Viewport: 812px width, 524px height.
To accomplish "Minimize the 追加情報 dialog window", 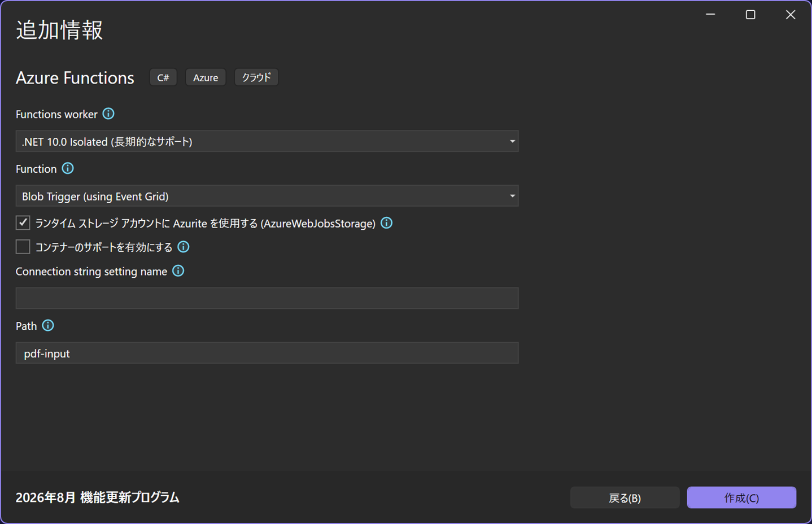I will (x=710, y=15).
